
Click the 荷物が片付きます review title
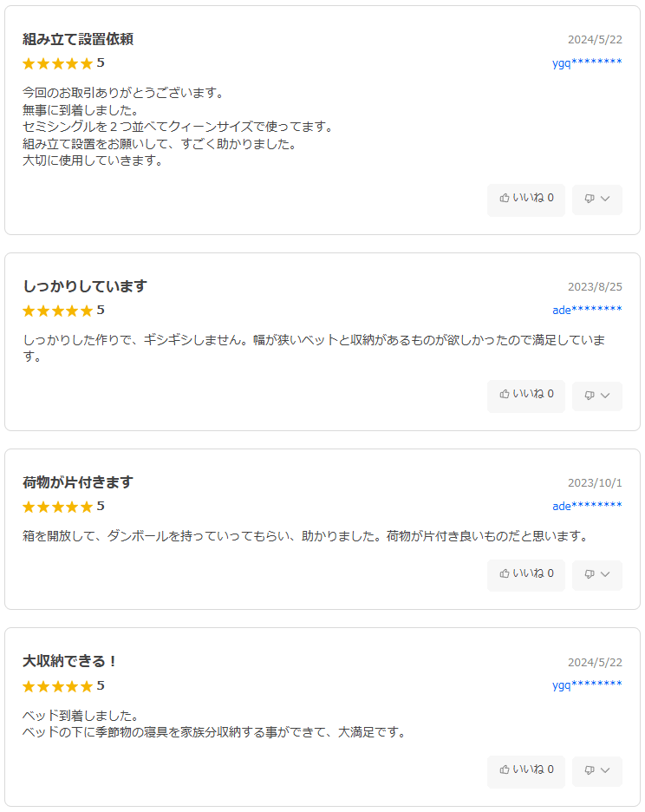pyautogui.click(x=78, y=482)
